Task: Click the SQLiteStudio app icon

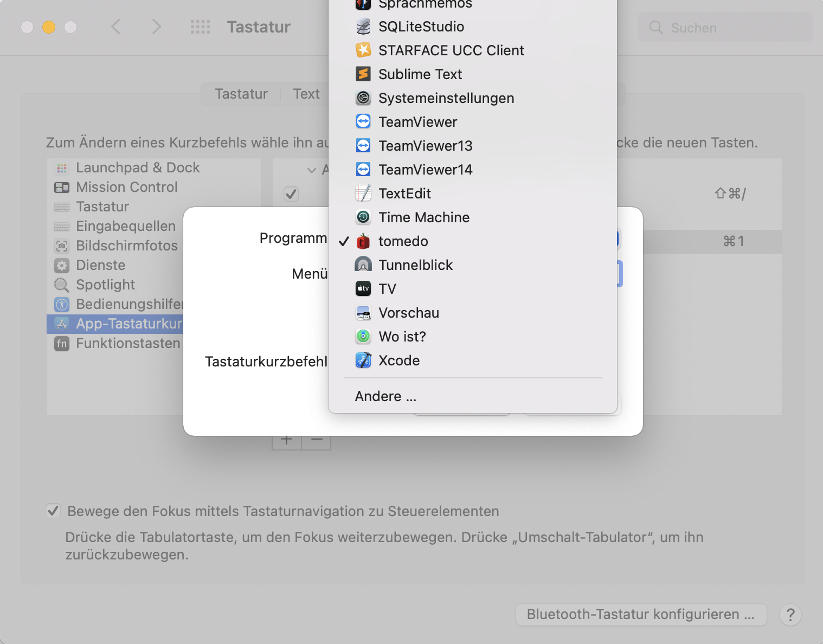Action: click(x=363, y=27)
